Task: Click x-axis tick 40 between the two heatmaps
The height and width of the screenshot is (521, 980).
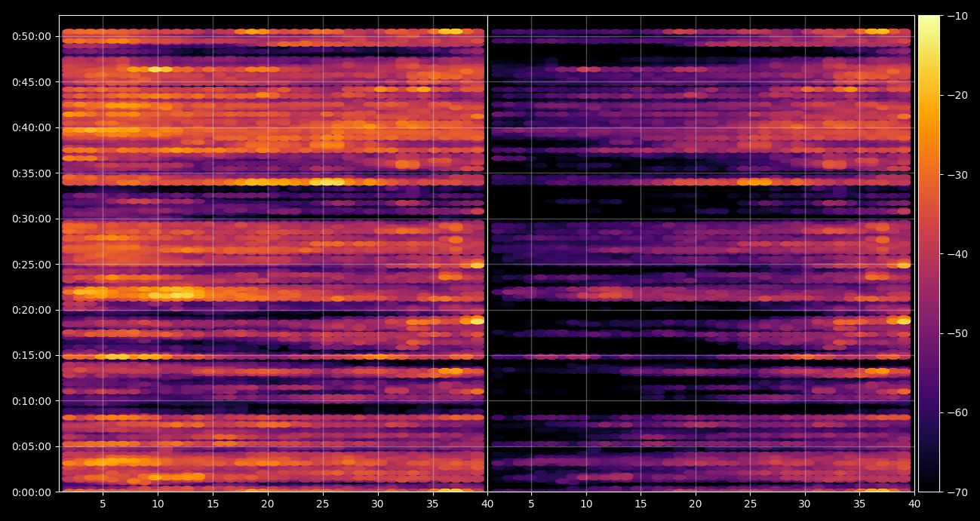Action: click(487, 504)
